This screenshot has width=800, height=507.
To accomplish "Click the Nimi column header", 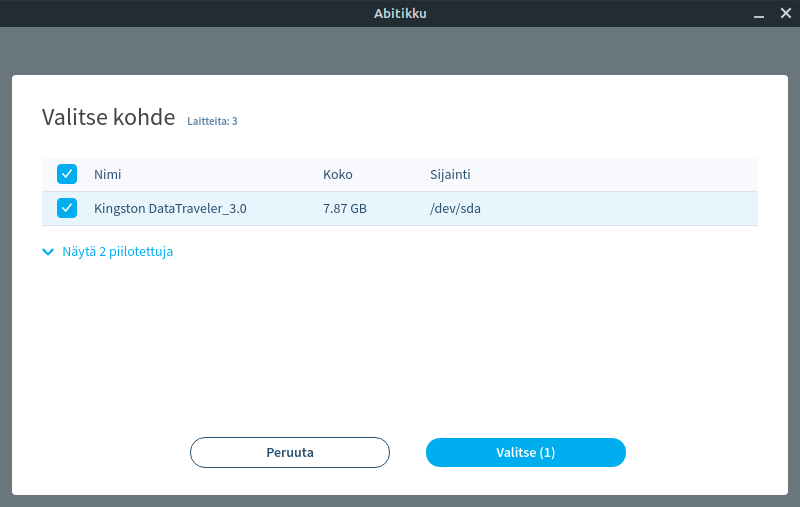I will 107,175.
